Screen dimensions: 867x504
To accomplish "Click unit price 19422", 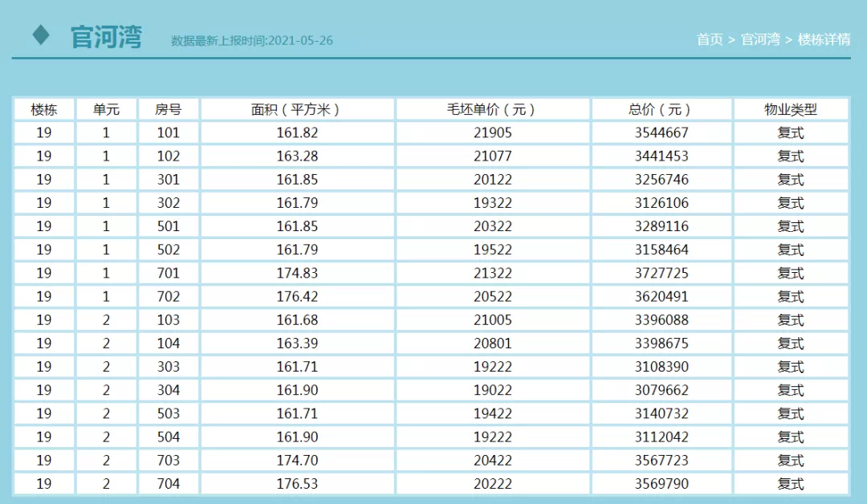I will click(493, 413).
